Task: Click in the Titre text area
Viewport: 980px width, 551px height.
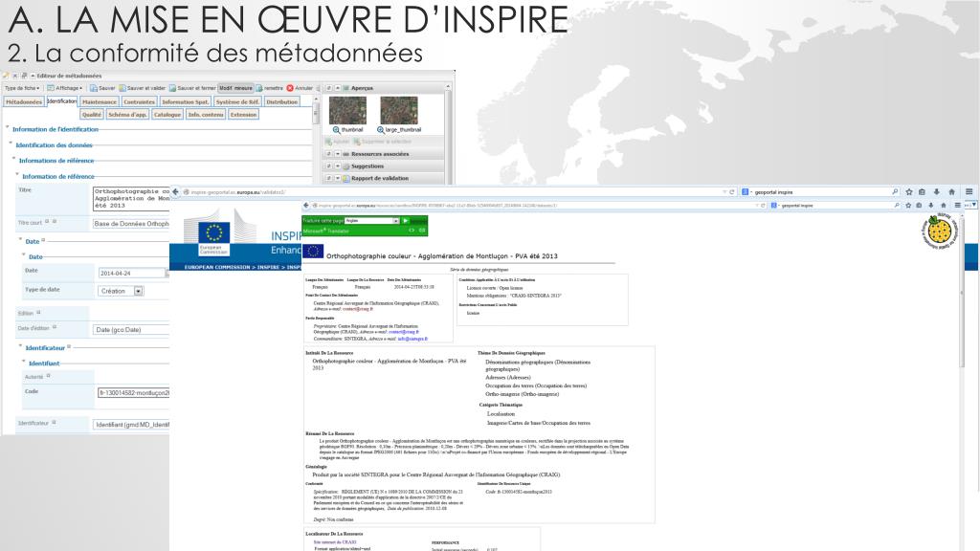Action: 131,199
